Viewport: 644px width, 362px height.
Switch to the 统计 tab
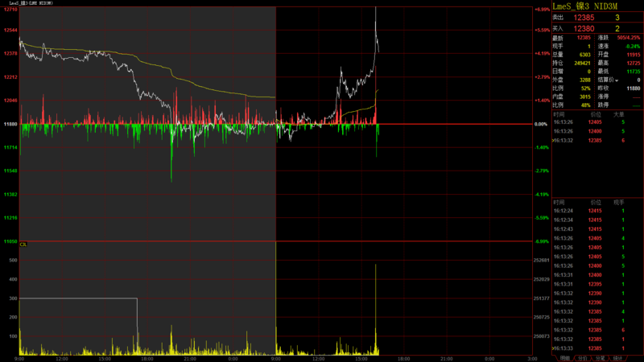tap(618, 358)
